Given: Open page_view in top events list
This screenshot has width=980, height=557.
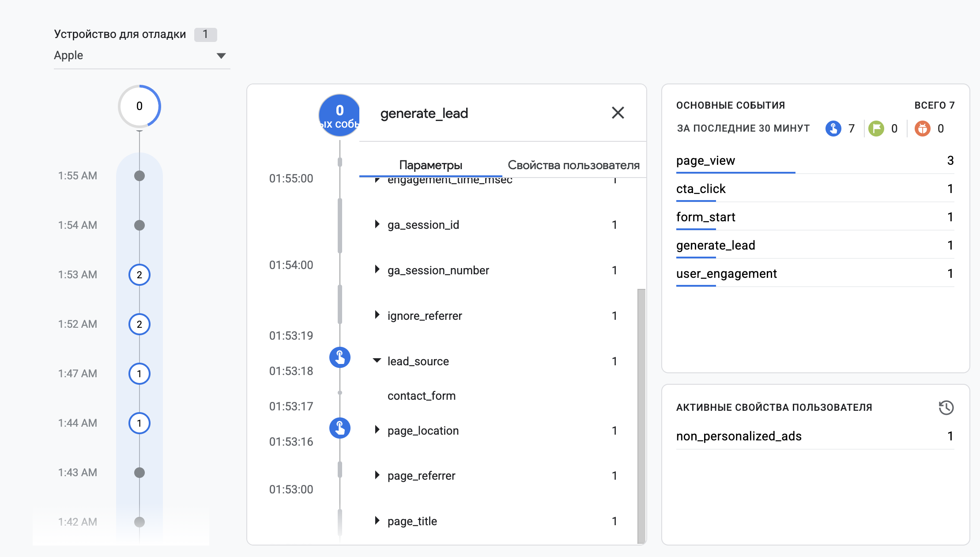Looking at the screenshot, I should [x=815, y=161].
